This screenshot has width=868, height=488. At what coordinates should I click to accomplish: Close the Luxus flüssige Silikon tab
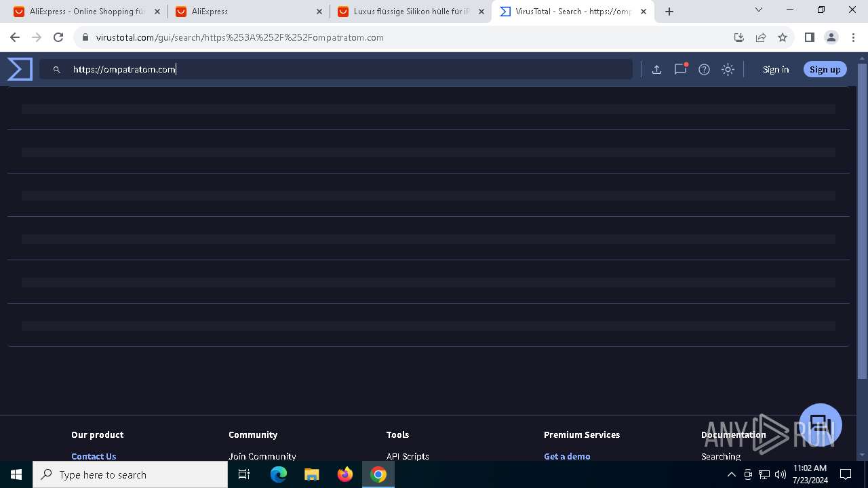481,12
